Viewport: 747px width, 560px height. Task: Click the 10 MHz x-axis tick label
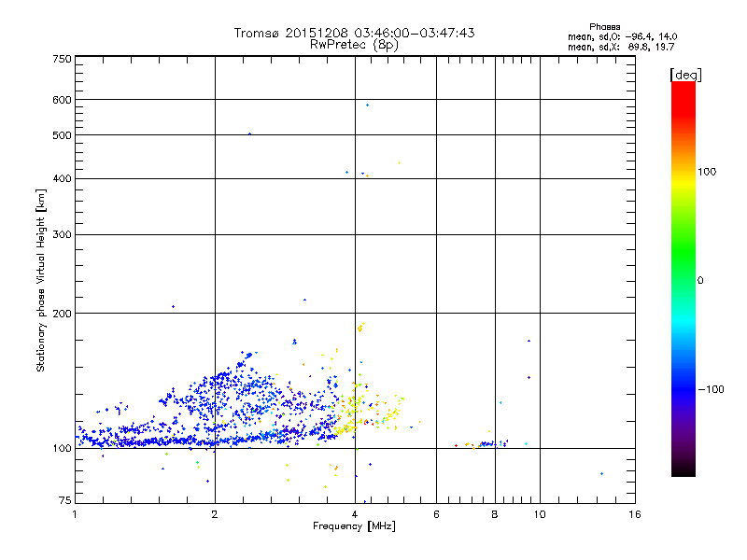coord(540,514)
